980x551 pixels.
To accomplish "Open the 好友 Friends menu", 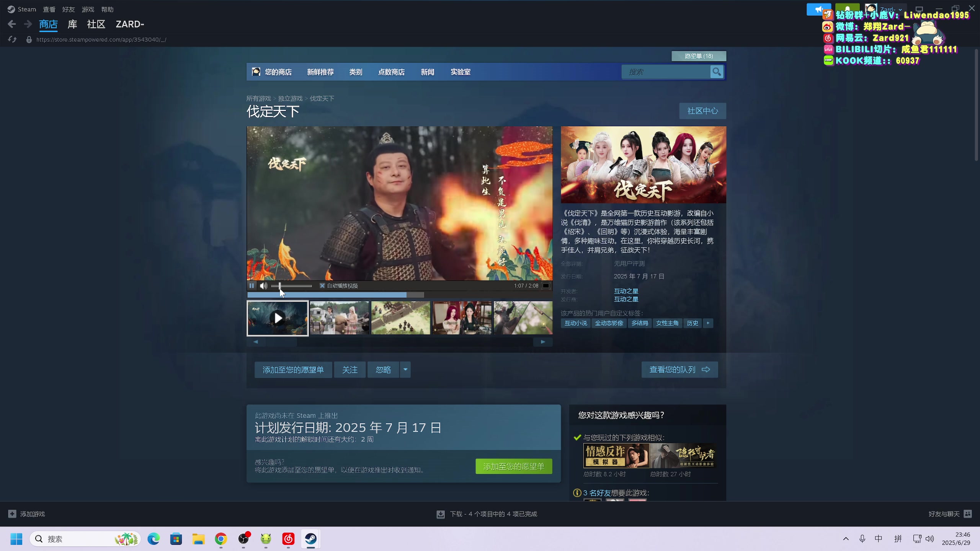I will (69, 9).
